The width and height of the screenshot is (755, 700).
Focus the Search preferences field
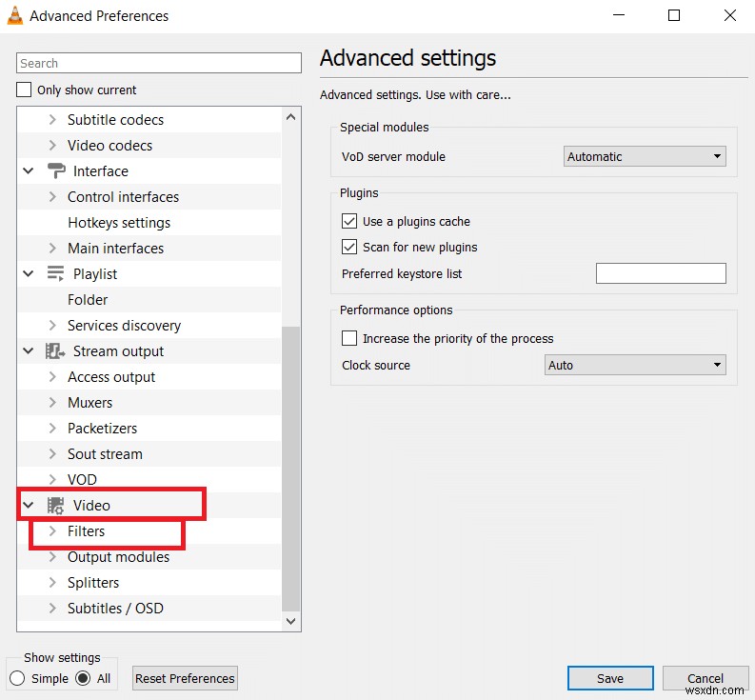coord(159,63)
